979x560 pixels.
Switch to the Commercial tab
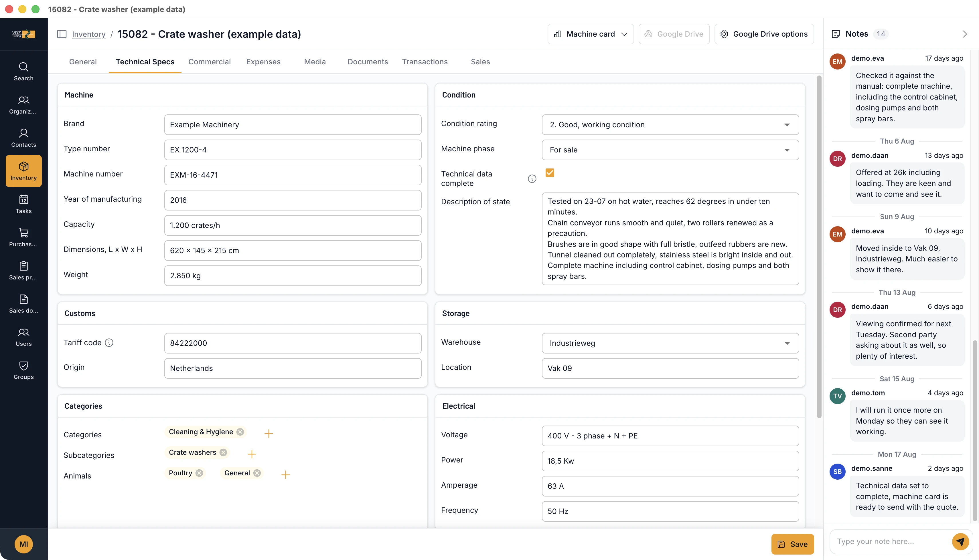click(209, 61)
